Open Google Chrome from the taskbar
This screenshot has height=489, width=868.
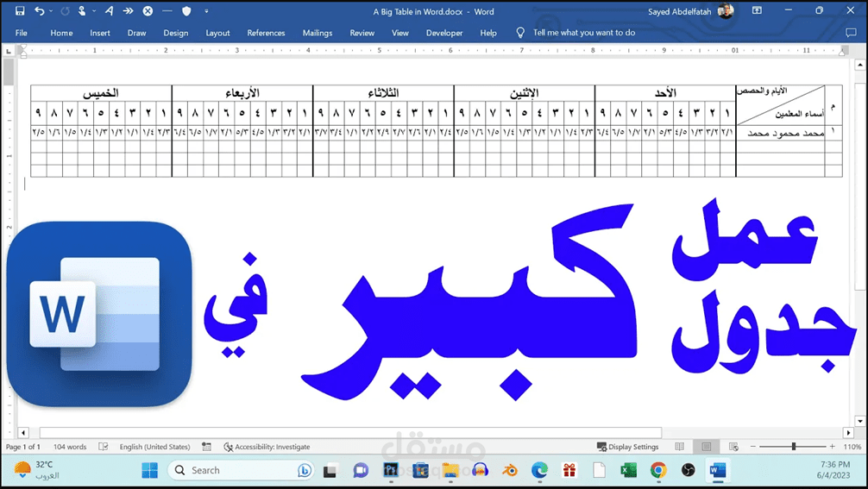pos(658,471)
